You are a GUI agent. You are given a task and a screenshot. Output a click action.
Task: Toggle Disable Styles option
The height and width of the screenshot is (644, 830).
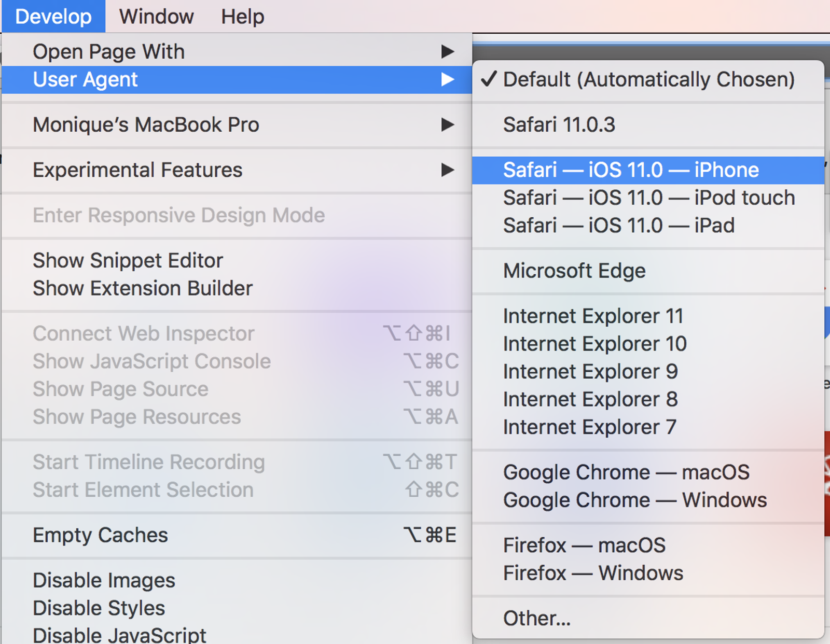[x=237, y=608]
